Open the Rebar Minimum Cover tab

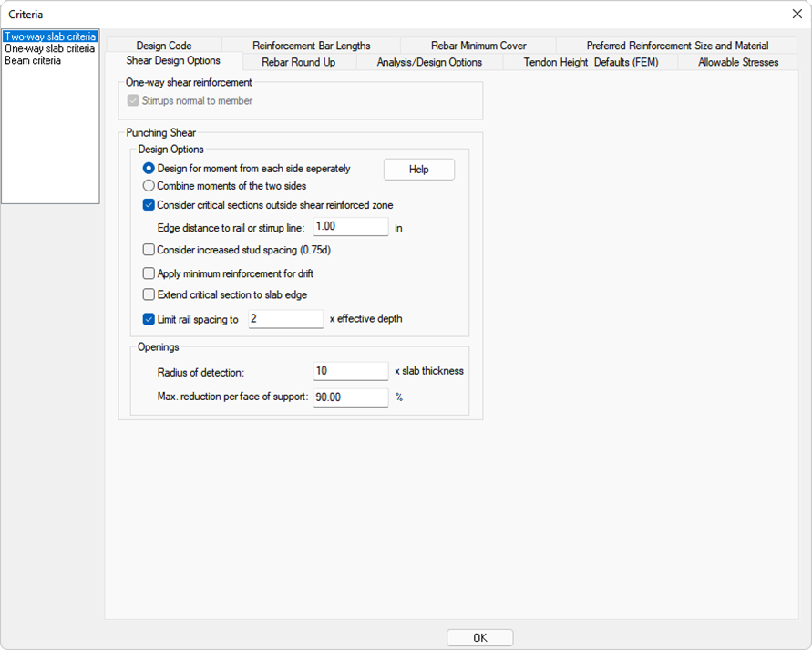[478, 46]
